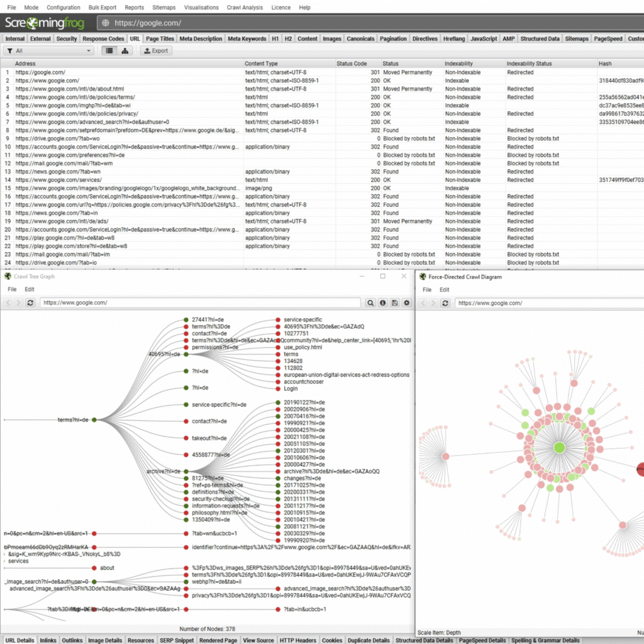Image resolution: width=644 pixels, height=644 pixels.
Task: Switch to the Meta Description tab
Action: [201, 38]
